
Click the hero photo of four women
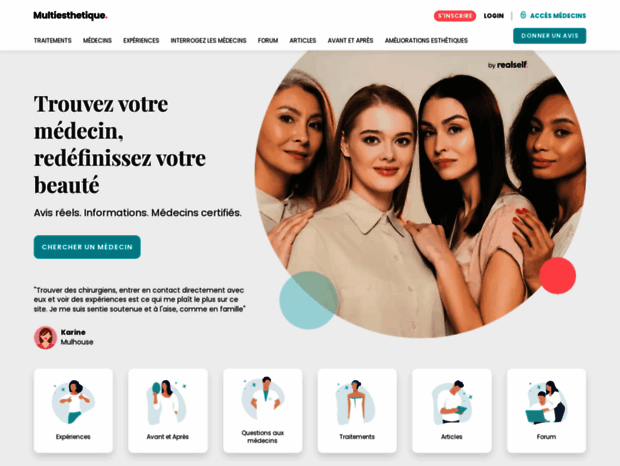420,194
